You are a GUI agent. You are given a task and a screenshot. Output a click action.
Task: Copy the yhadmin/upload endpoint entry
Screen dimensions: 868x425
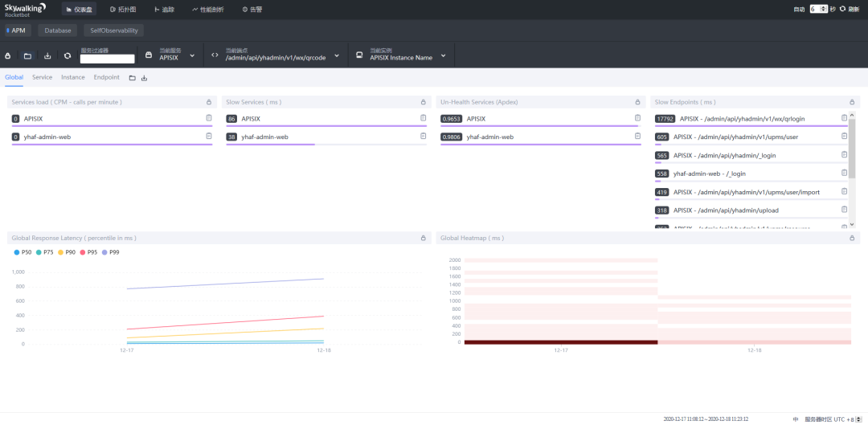coord(844,209)
